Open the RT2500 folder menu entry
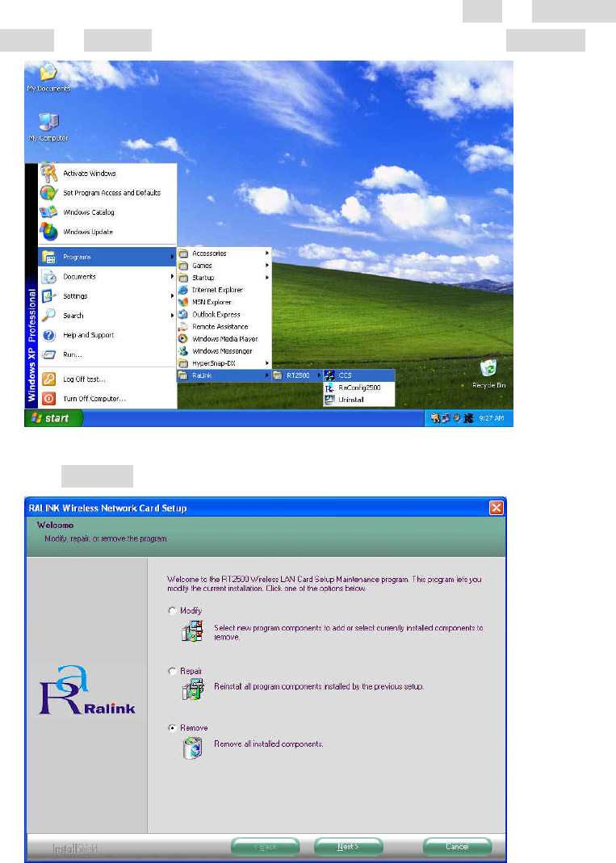 pyautogui.click(x=297, y=375)
